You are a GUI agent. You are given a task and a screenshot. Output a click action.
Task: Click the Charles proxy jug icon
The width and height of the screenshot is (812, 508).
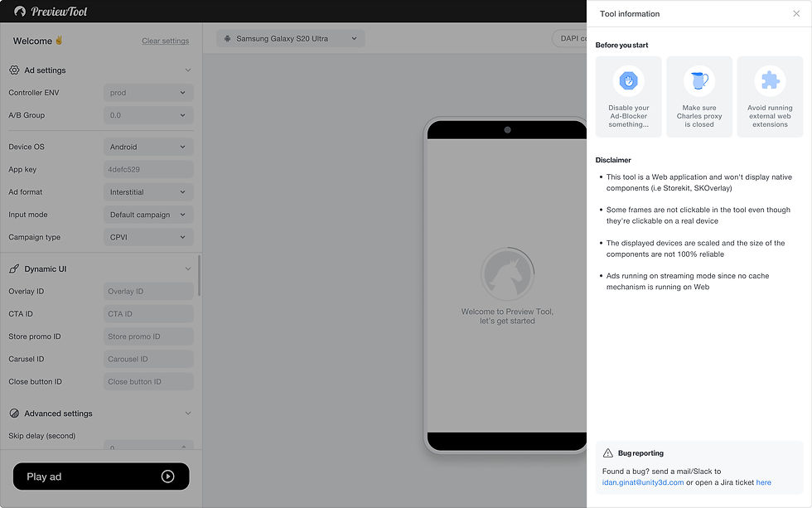click(699, 80)
